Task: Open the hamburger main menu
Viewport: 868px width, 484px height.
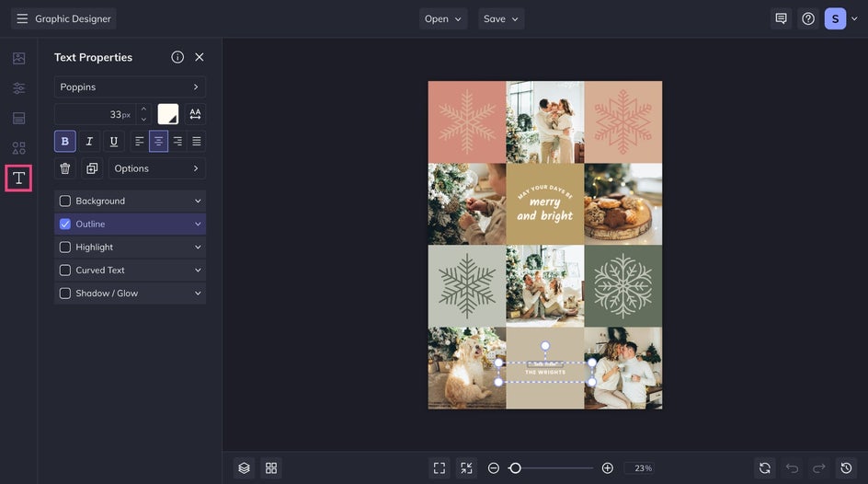Action: 22,18
